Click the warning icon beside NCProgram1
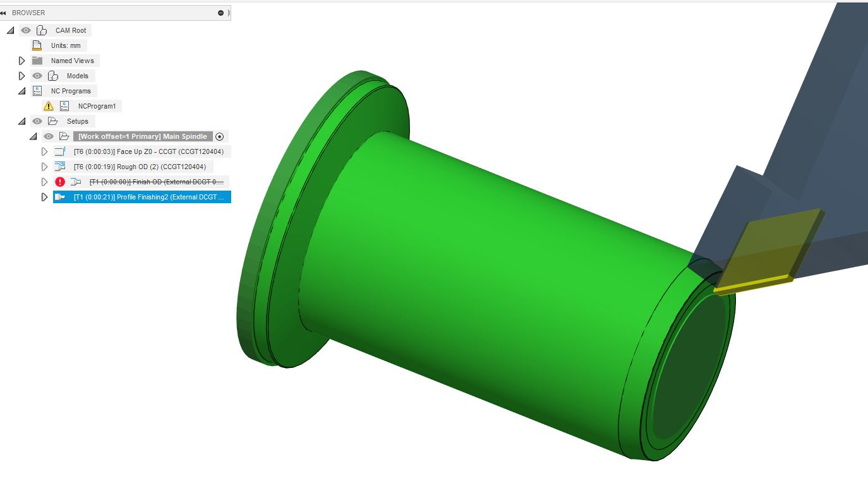Image resolution: width=868 pixels, height=491 pixels. point(49,105)
